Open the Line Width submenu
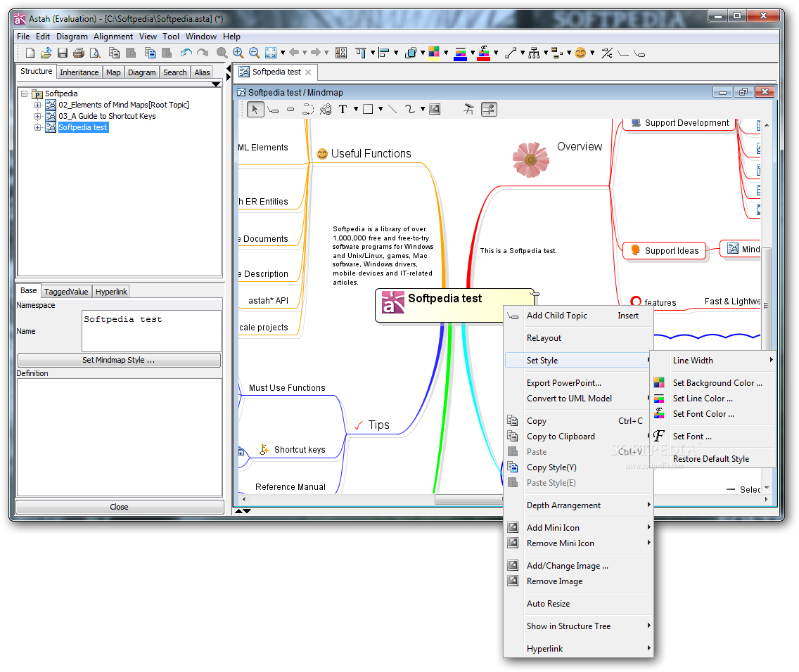 coord(713,361)
